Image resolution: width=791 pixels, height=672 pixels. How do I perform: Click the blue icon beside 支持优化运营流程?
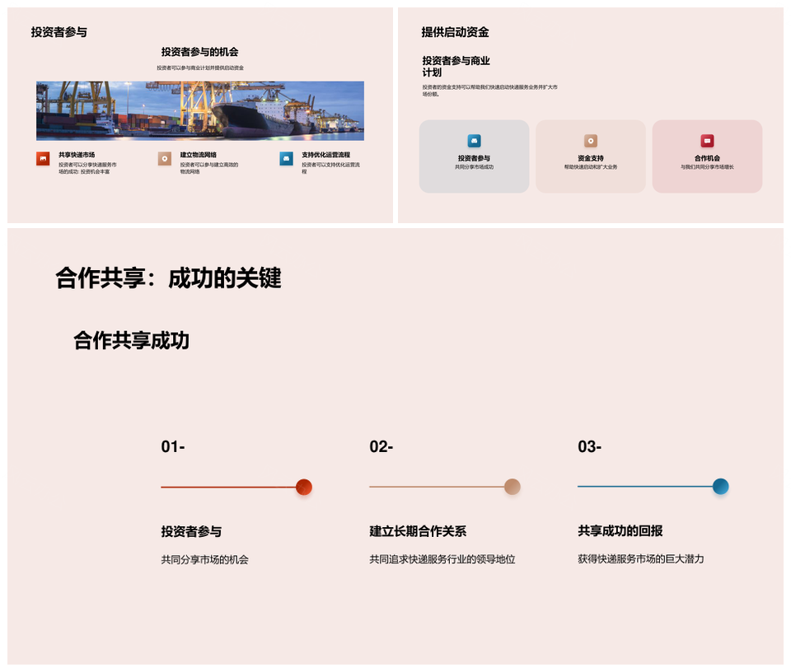tap(286, 159)
